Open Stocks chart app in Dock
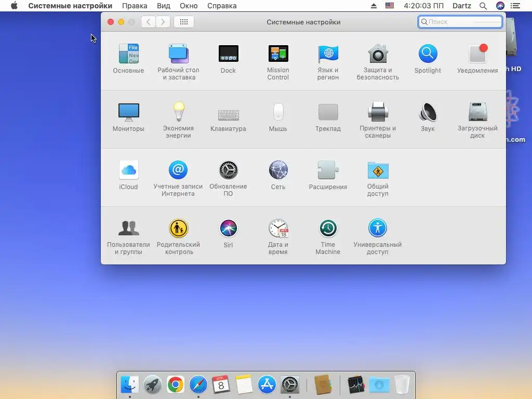Screen dimensions: 532x399 click(356, 385)
